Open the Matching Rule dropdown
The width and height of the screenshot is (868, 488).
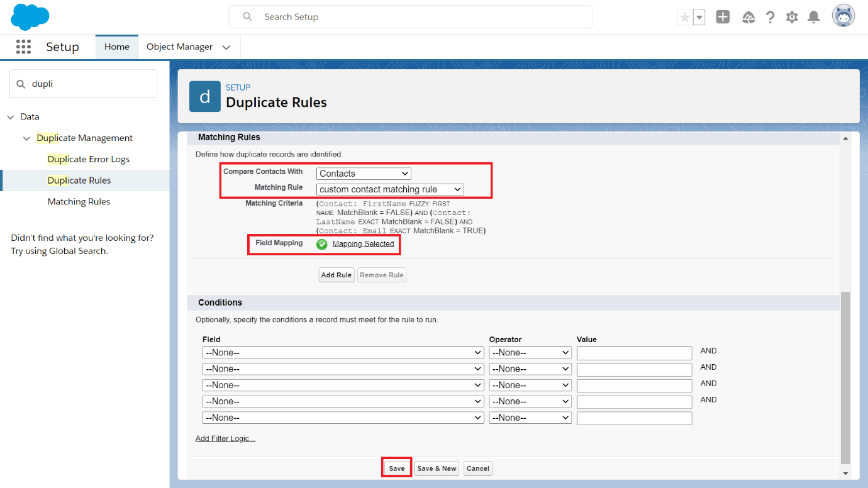click(390, 189)
